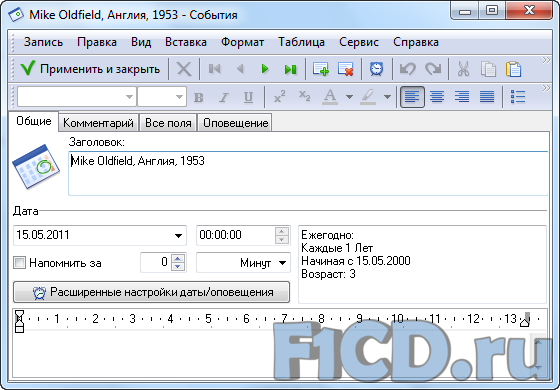Click the Redo arrow icon
The width and height of the screenshot is (560, 390).
tap(432, 69)
